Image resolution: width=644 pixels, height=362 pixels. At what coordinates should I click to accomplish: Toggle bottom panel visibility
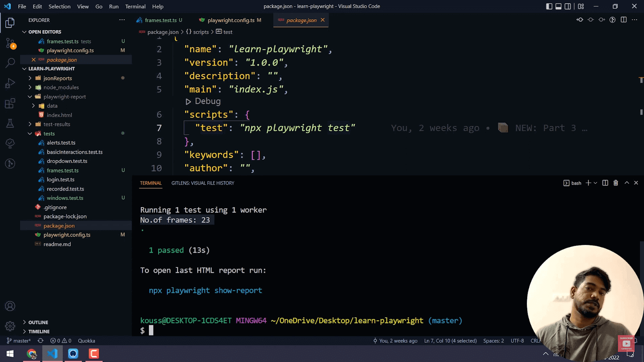(558, 6)
